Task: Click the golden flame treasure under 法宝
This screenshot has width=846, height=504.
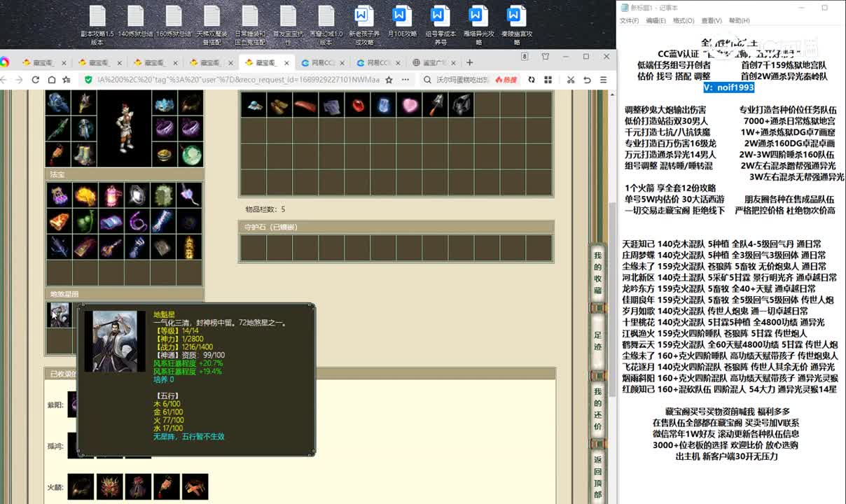Action: [x=85, y=195]
